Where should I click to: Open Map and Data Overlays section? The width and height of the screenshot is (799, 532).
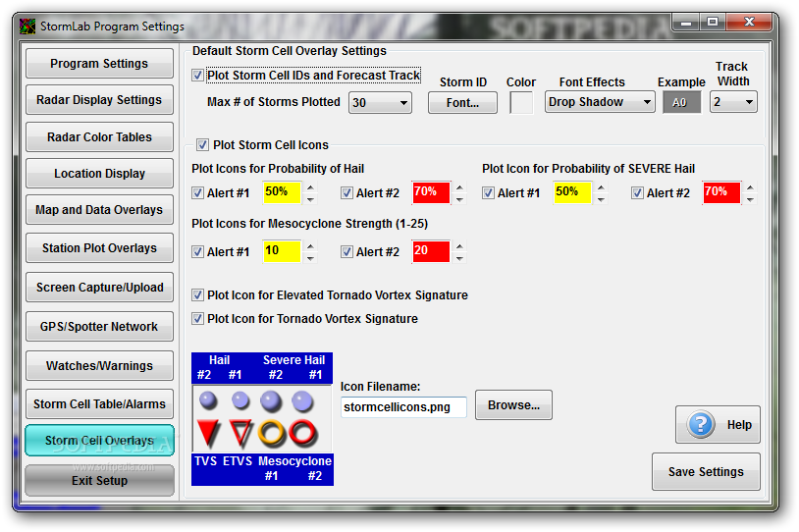click(x=99, y=210)
